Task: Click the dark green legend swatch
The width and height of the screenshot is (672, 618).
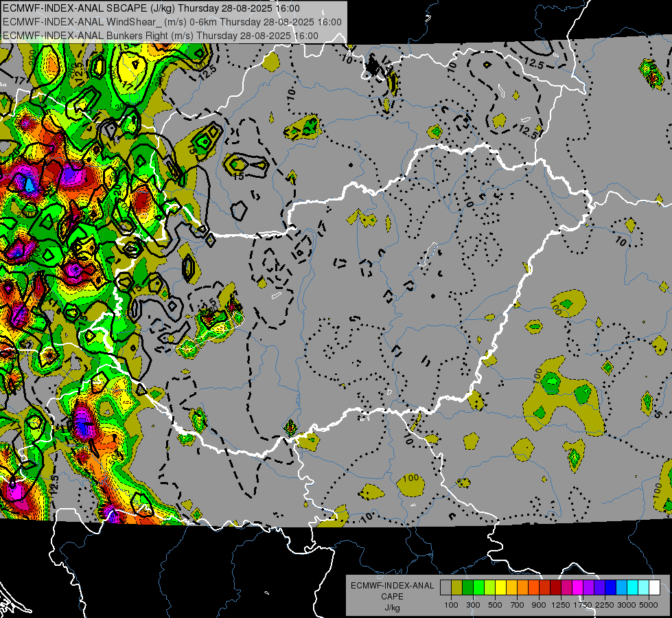Action: point(467,587)
